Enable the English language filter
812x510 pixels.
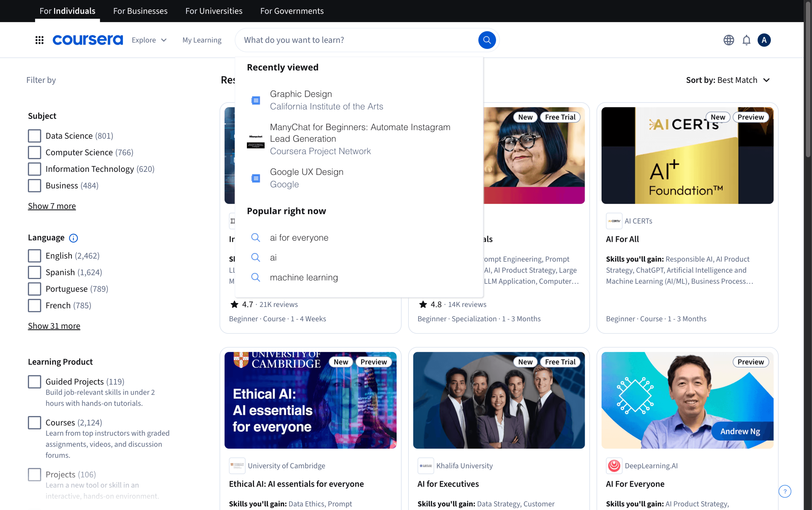[x=34, y=256]
